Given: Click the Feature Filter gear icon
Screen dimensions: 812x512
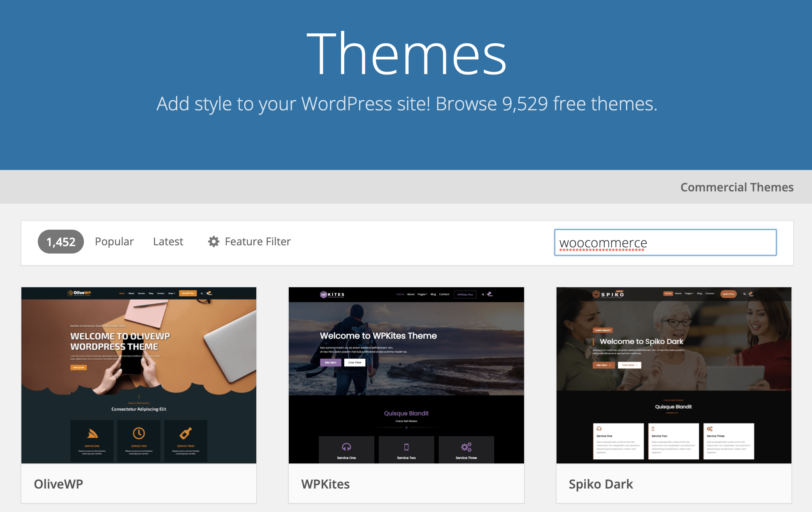Looking at the screenshot, I should pos(213,242).
